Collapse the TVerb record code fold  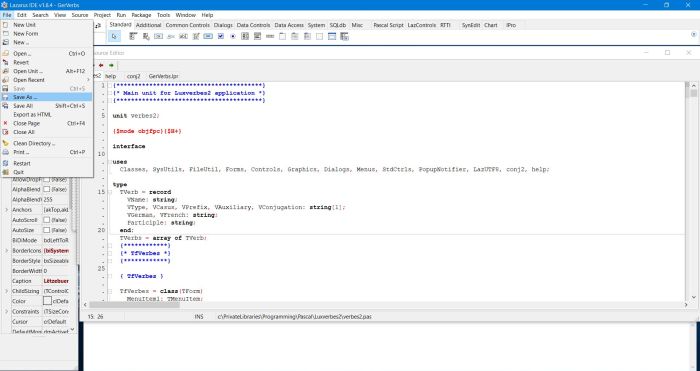tap(110, 192)
